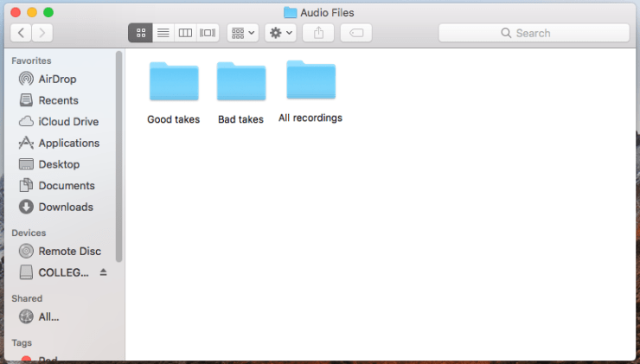
Task: Click the Search field
Action: pyautogui.click(x=534, y=33)
